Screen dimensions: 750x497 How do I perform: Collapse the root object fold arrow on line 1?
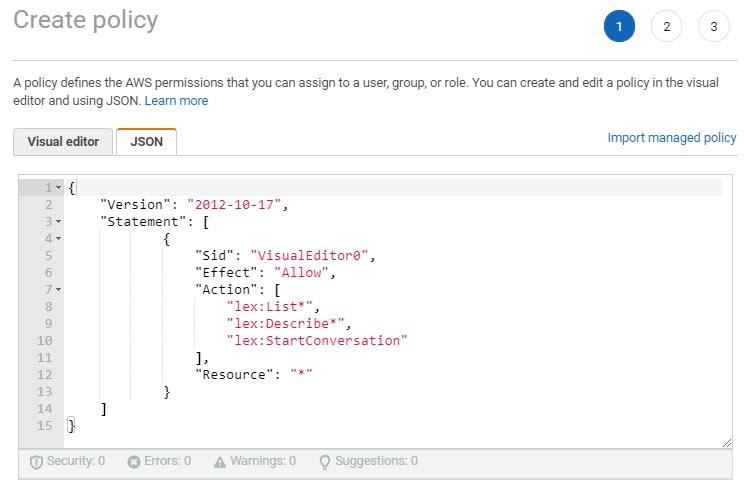[59, 188]
